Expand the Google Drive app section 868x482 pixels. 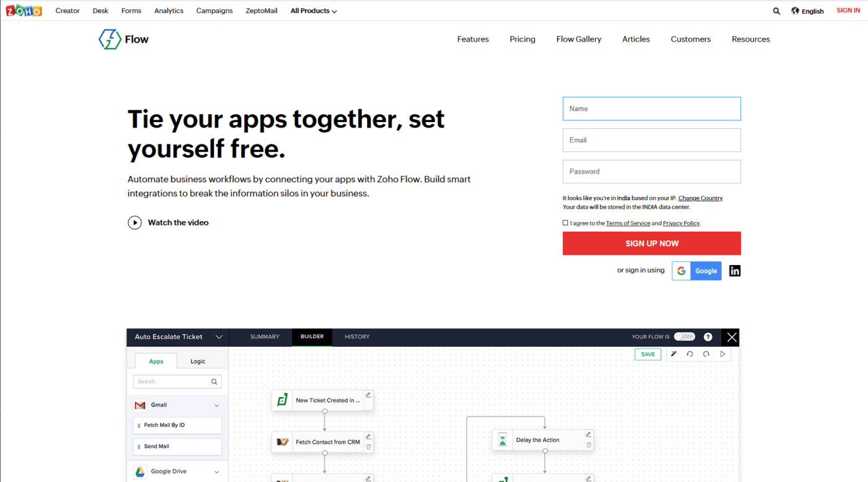pos(217,472)
